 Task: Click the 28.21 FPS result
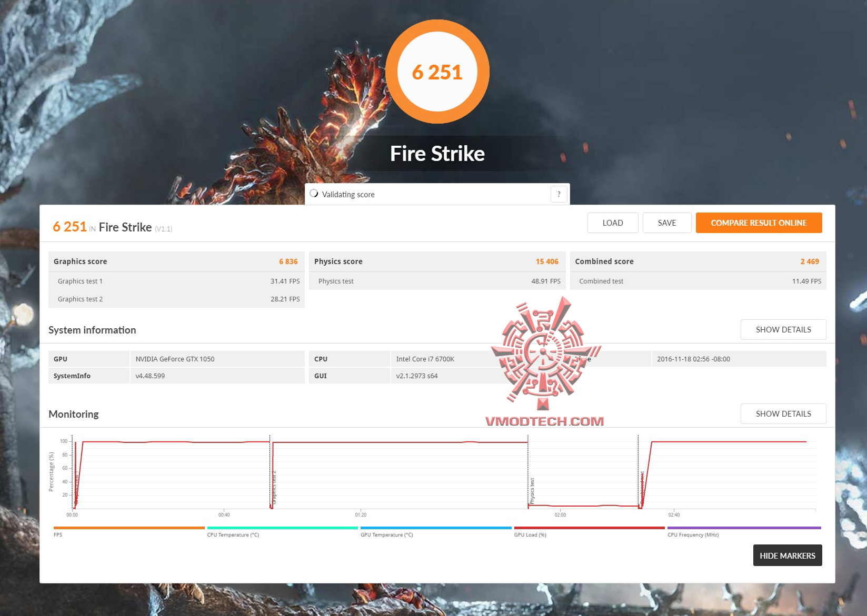click(x=285, y=299)
